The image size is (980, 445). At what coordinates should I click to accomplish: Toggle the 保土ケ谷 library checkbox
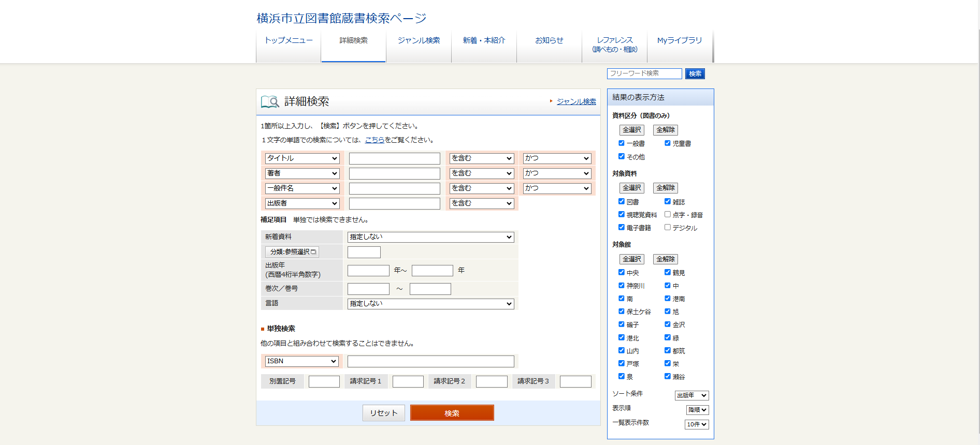[622, 311]
